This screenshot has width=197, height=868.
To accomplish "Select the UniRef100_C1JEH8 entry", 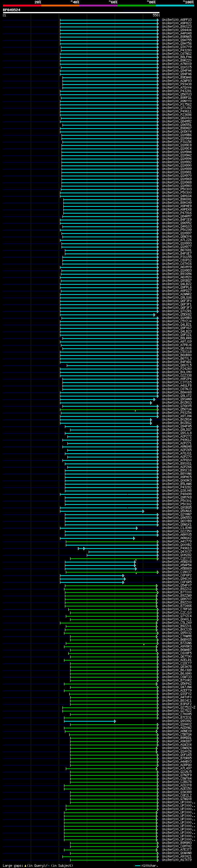I will tap(176, 528).
